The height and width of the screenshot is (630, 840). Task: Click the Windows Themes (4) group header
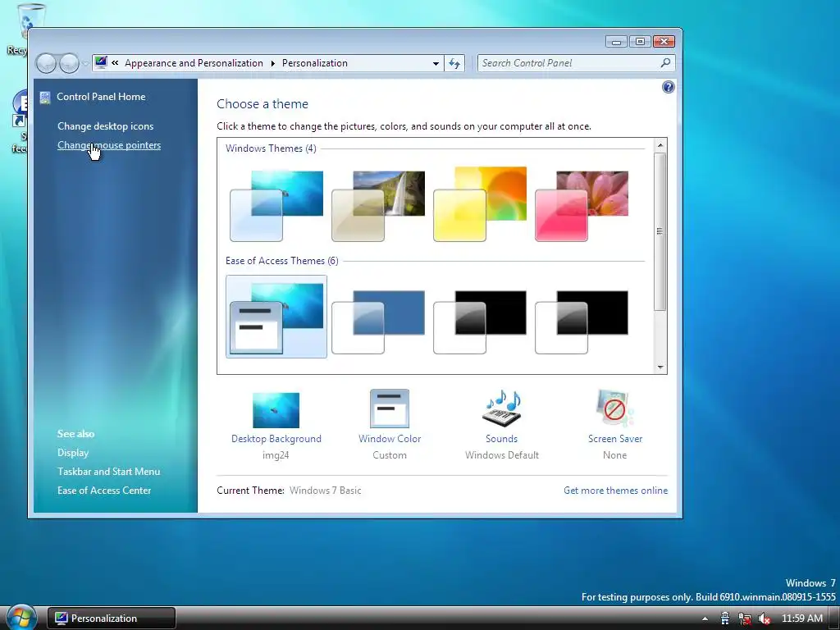click(x=271, y=148)
